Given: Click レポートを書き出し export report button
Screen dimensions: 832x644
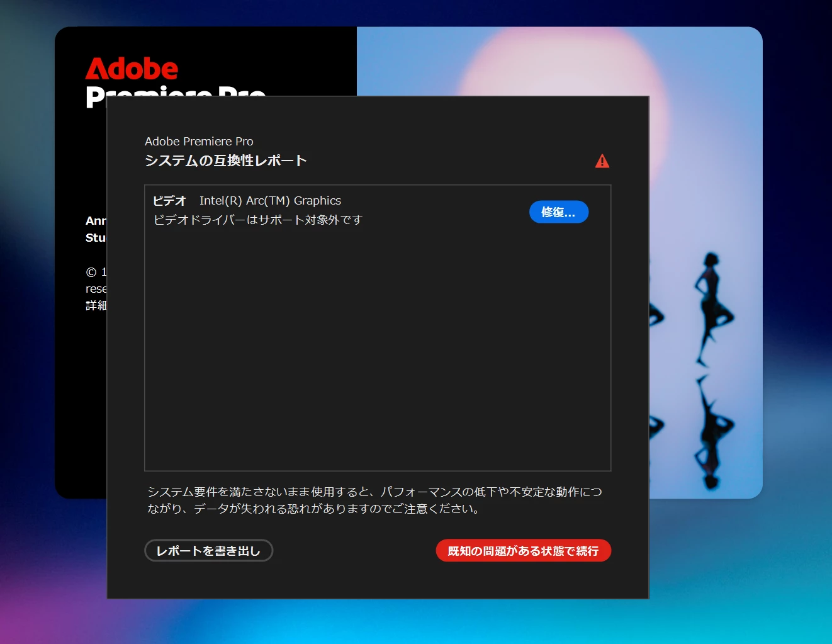Looking at the screenshot, I should click(x=209, y=551).
